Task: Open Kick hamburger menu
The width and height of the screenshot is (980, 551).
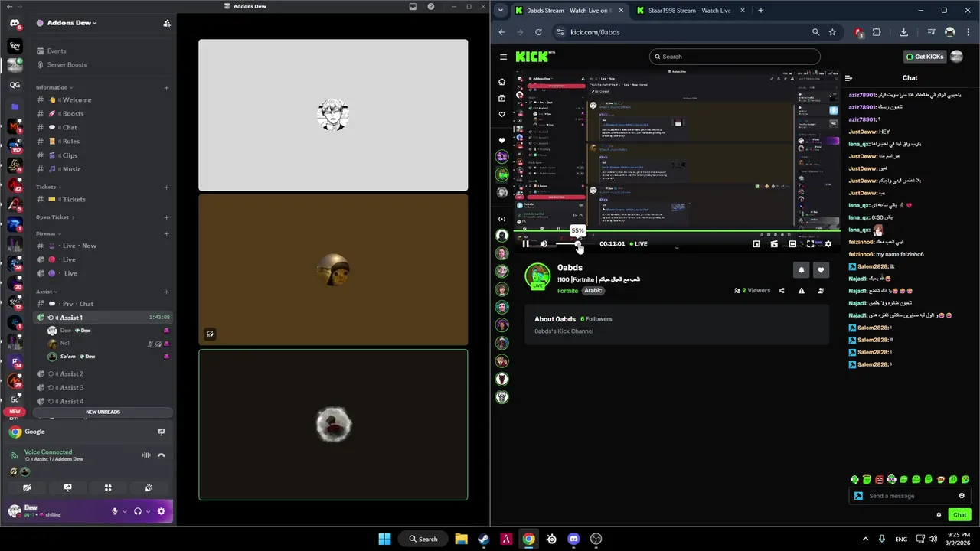Action: [503, 57]
